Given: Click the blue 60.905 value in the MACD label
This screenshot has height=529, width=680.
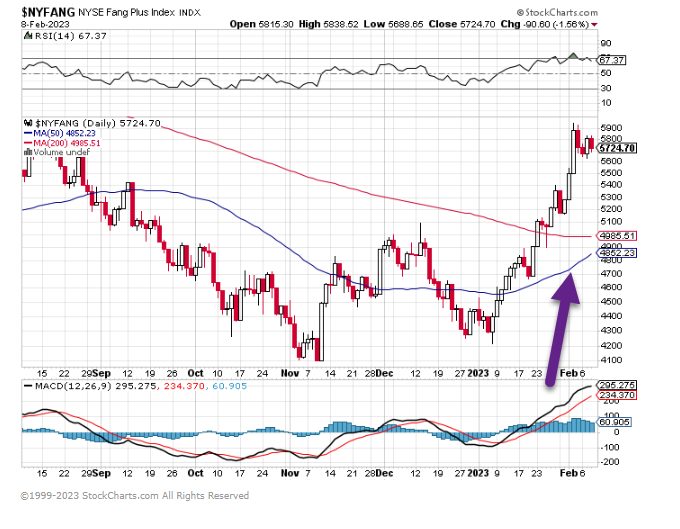Looking at the screenshot, I should click(x=229, y=386).
